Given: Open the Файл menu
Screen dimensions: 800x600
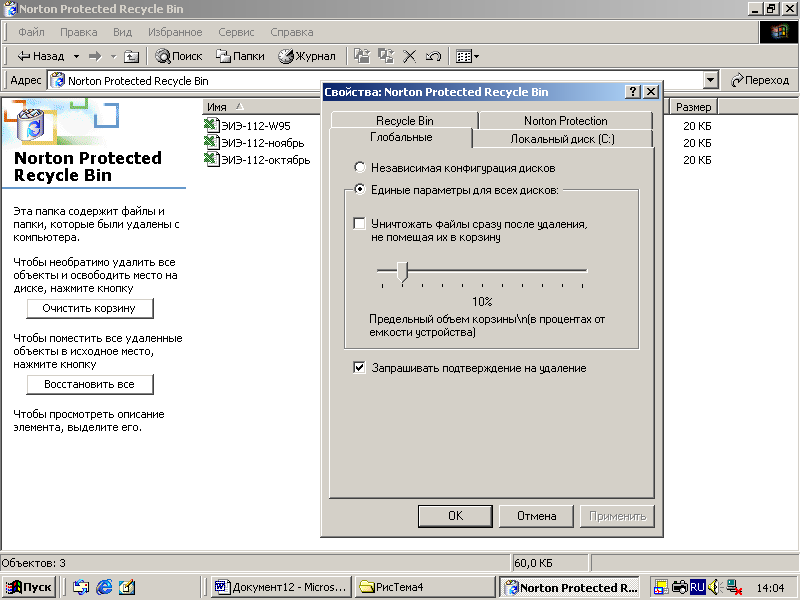Looking at the screenshot, I should pos(31,32).
